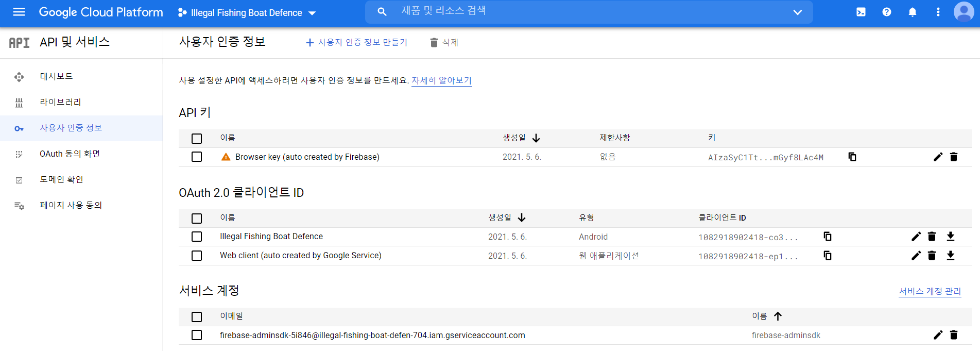This screenshot has height=351, width=980.
Task: Check Illegal Fishing Boat Defence row checkbox
Action: (197, 237)
